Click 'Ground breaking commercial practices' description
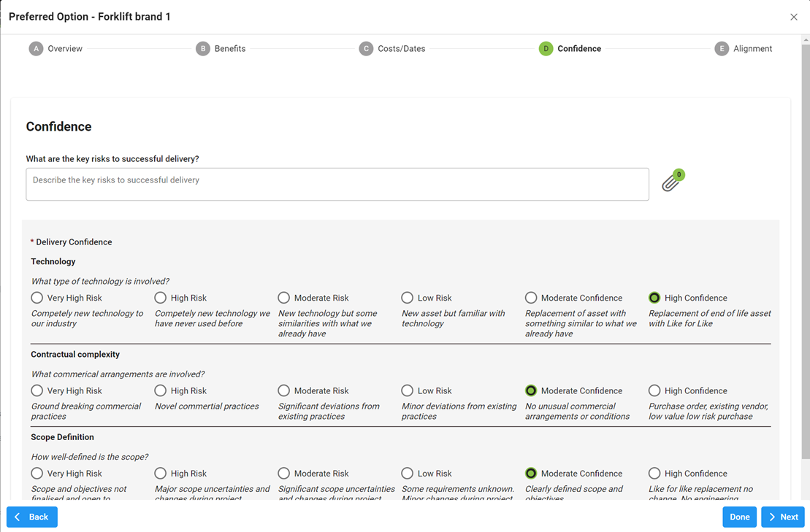The width and height of the screenshot is (810, 532). (x=85, y=412)
